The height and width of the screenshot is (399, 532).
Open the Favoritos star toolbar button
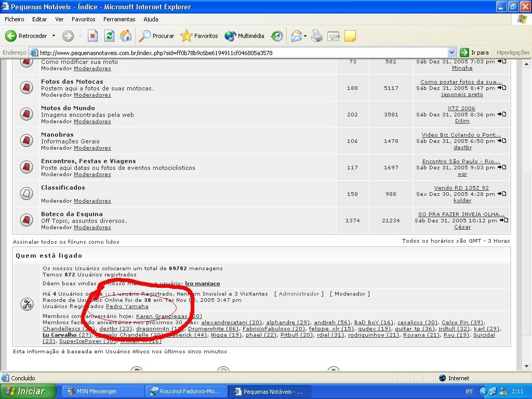tap(199, 36)
